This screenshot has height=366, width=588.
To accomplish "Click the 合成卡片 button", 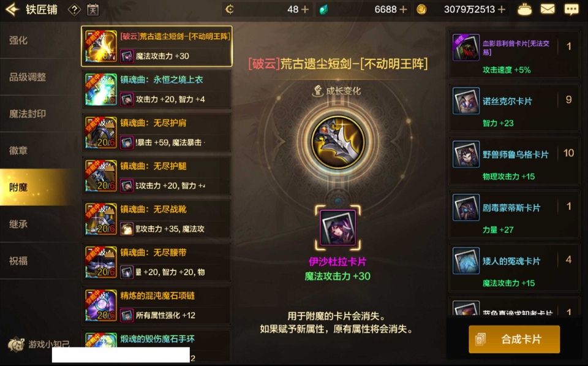I will pyautogui.click(x=514, y=340).
